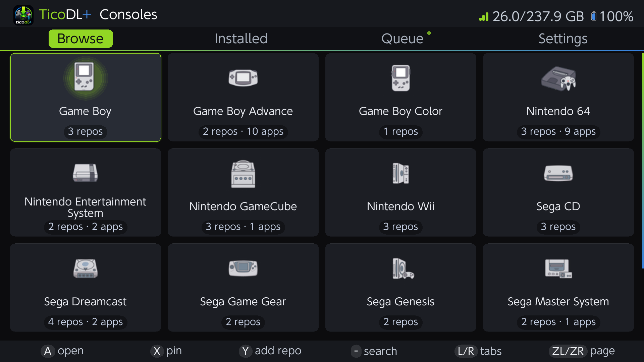Switch to the Installed tab
Screen dimensions: 644x362
241,39
